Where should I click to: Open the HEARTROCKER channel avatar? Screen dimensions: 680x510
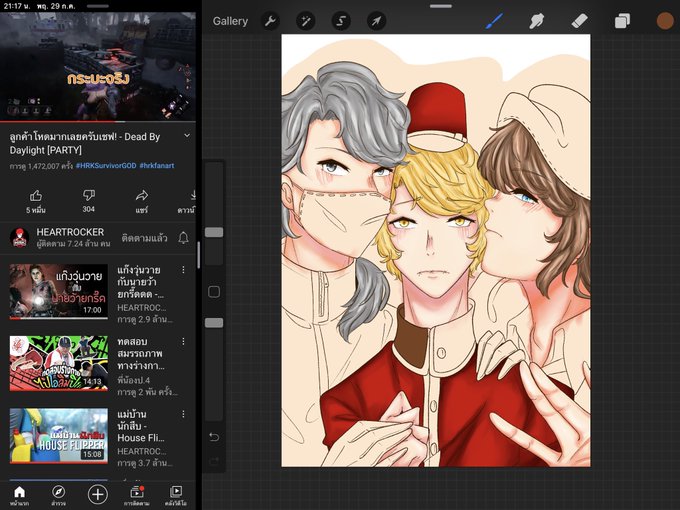pos(20,238)
